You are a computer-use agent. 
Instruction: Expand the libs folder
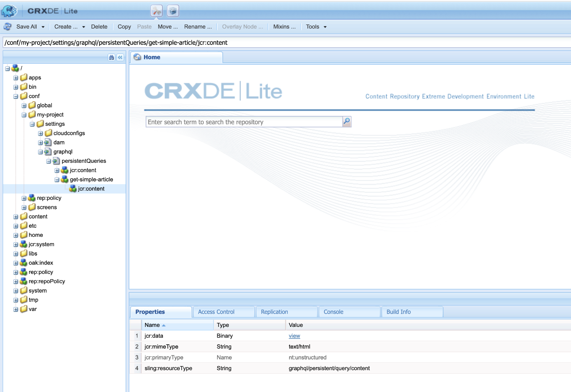point(16,254)
